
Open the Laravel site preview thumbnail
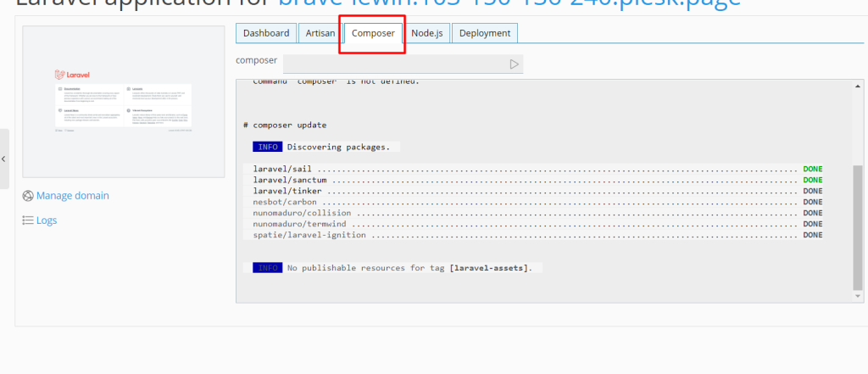(124, 102)
